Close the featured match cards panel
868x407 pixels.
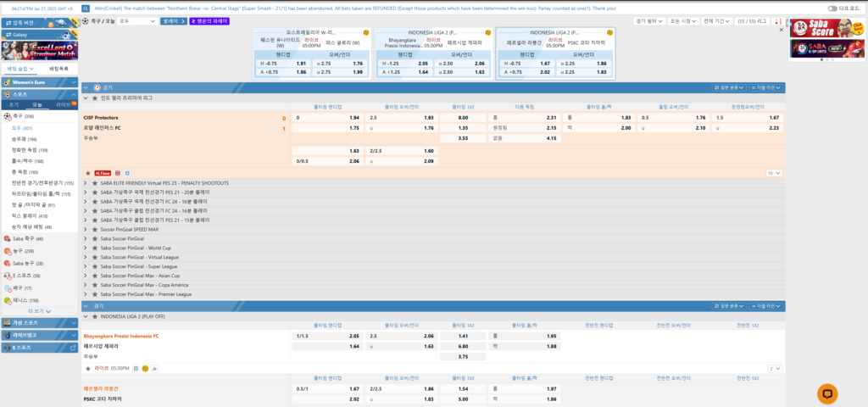[781, 30]
